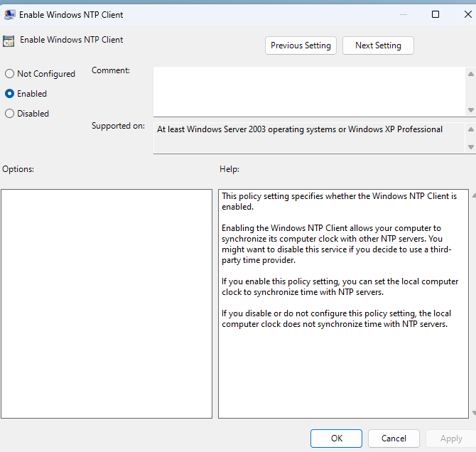Close the Enable Windows NTP Client dialog
Screen dimensions: 476x452
click(x=467, y=14)
